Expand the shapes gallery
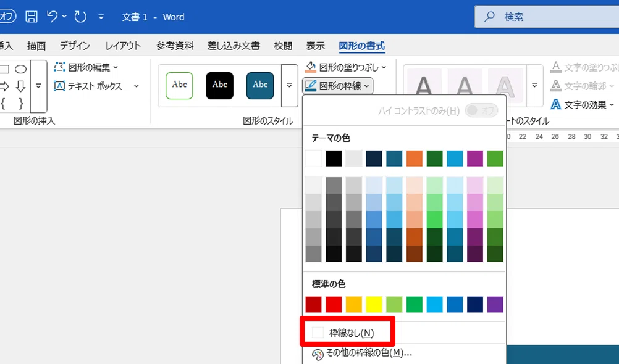This screenshot has width=619, height=364. pos(38,86)
